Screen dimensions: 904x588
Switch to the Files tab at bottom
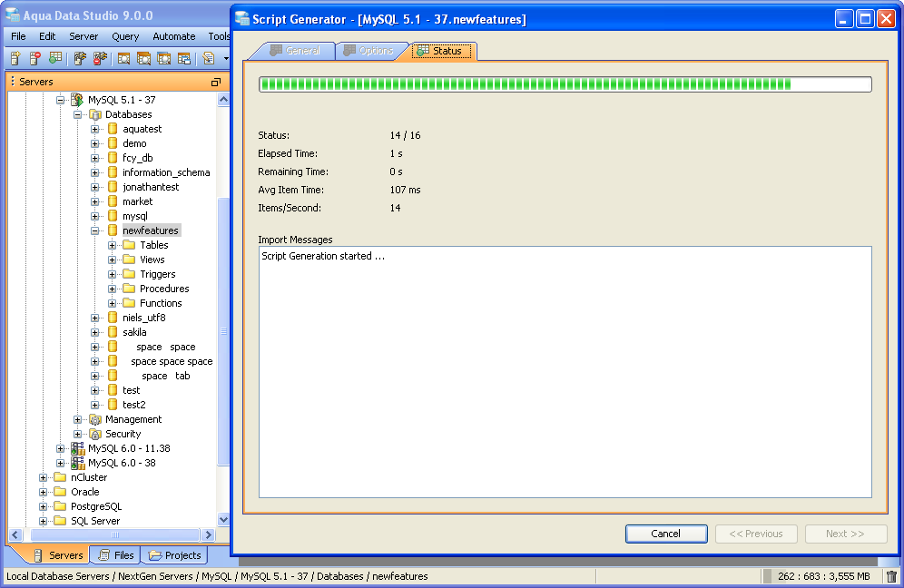click(116, 555)
